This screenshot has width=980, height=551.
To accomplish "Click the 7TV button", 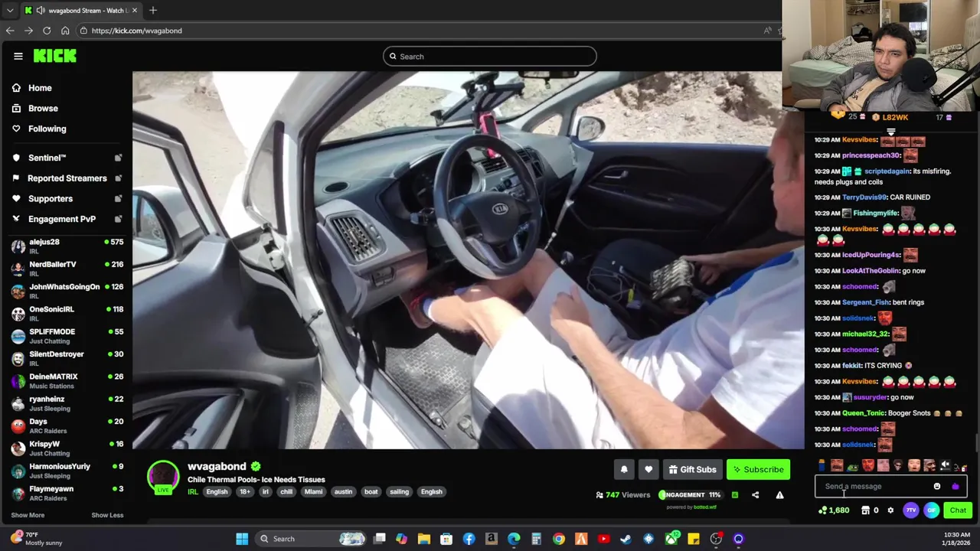I will click(x=910, y=510).
